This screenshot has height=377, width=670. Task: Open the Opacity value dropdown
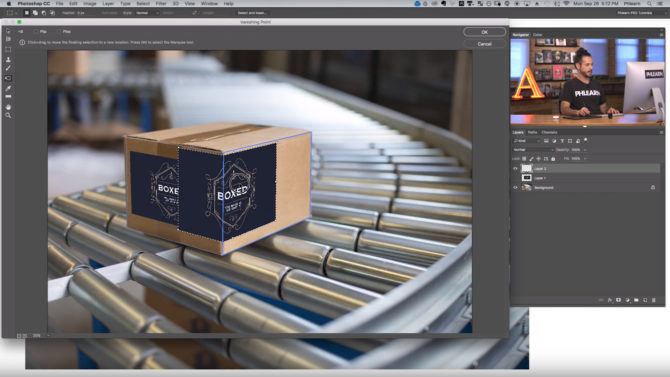click(585, 150)
